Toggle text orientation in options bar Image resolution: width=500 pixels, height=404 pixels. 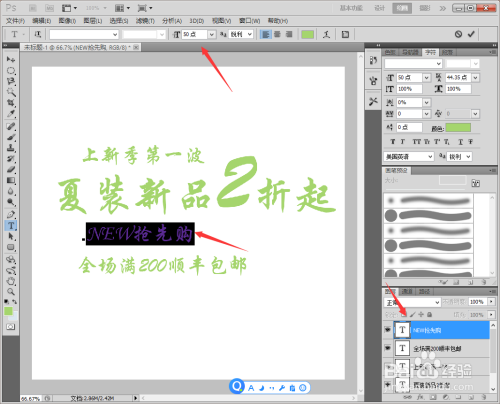click(37, 34)
